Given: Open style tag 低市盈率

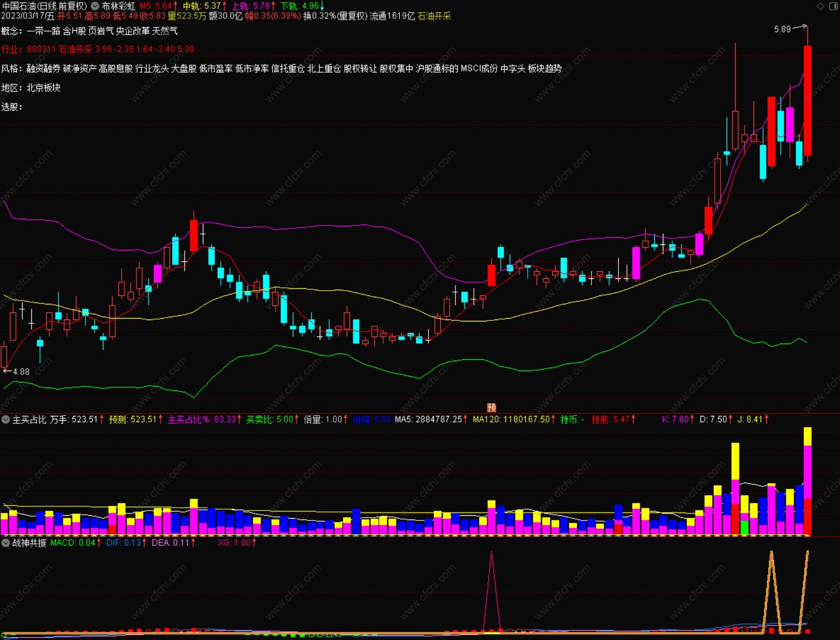Looking at the screenshot, I should 216,69.
